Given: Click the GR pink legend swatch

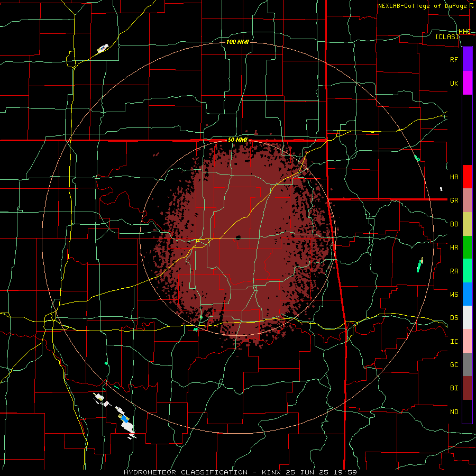Looking at the screenshot, I should [467, 200].
